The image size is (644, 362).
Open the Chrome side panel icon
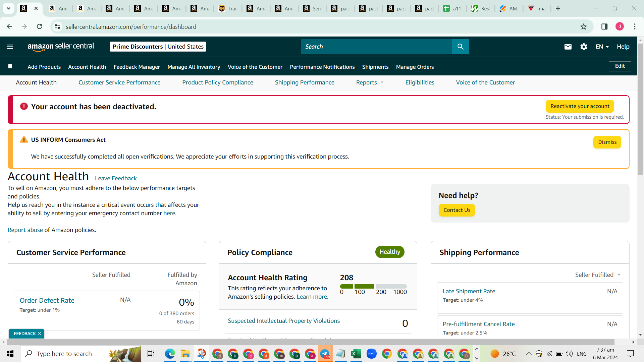coord(604,26)
